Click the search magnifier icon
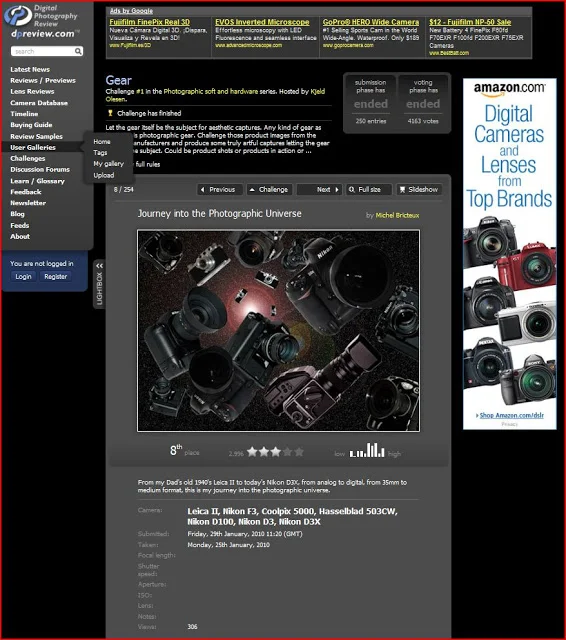Image resolution: width=566 pixels, height=640 pixels. coord(78,51)
